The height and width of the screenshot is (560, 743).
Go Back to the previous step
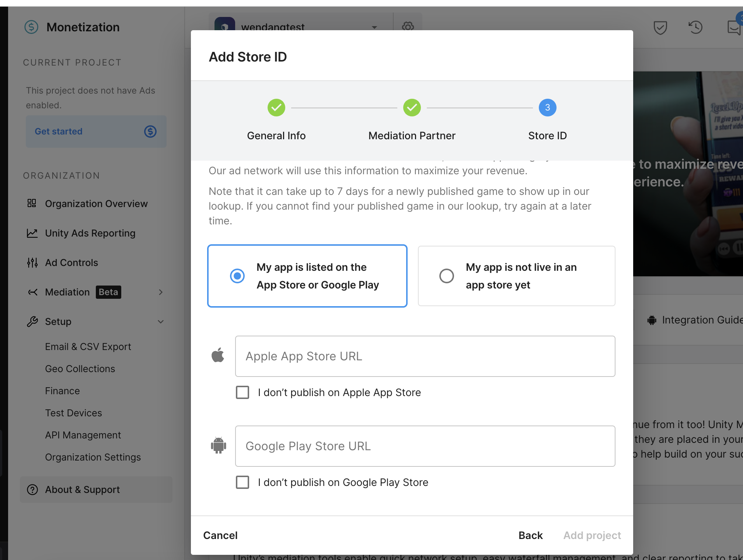tap(531, 535)
